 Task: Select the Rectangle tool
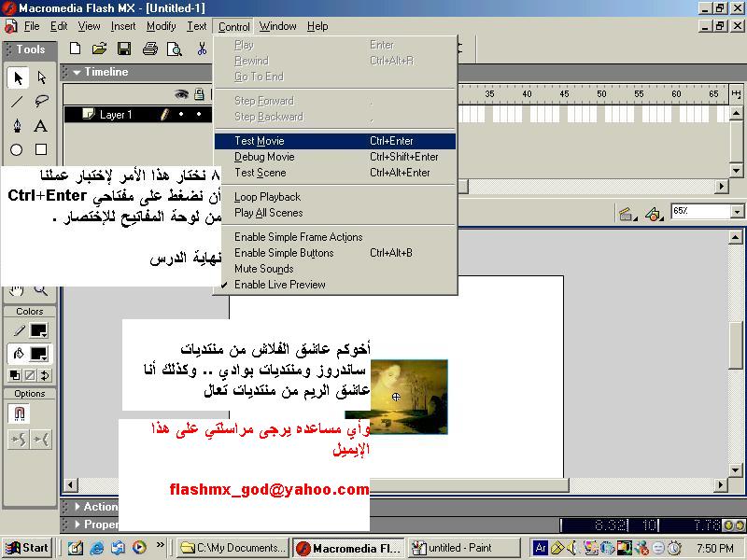(41, 149)
